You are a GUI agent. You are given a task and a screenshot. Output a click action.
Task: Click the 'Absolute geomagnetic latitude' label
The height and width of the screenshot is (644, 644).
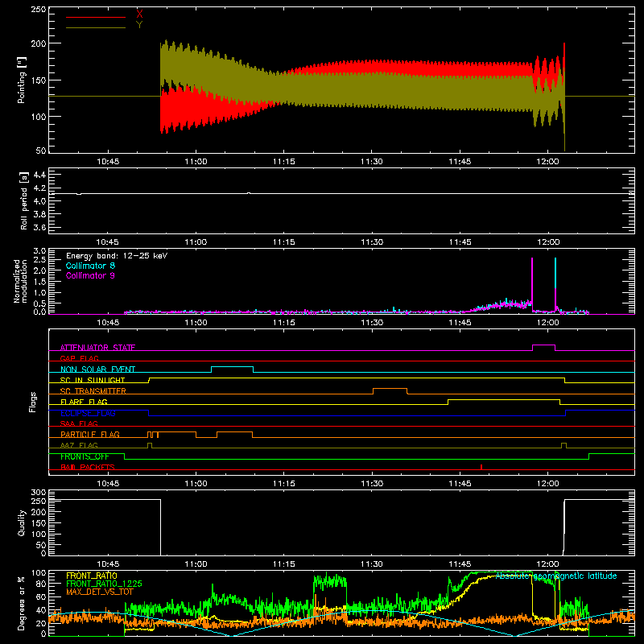click(556, 576)
